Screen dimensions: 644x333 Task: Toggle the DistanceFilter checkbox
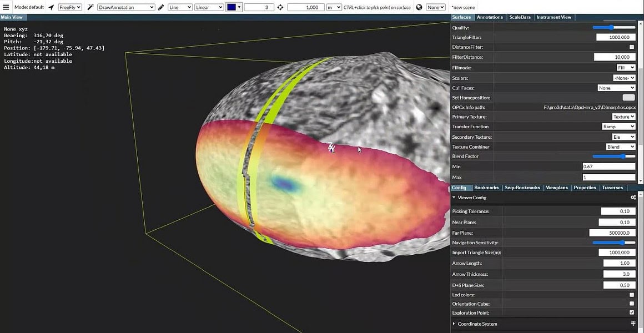[x=631, y=47]
